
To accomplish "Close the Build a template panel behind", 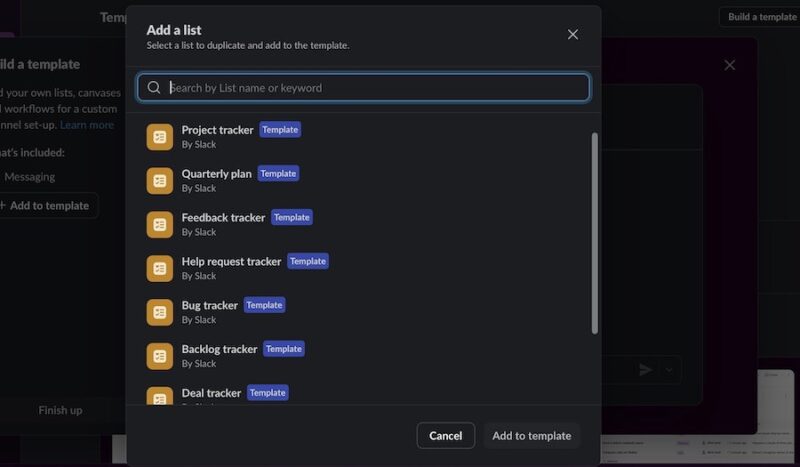I will click(730, 65).
